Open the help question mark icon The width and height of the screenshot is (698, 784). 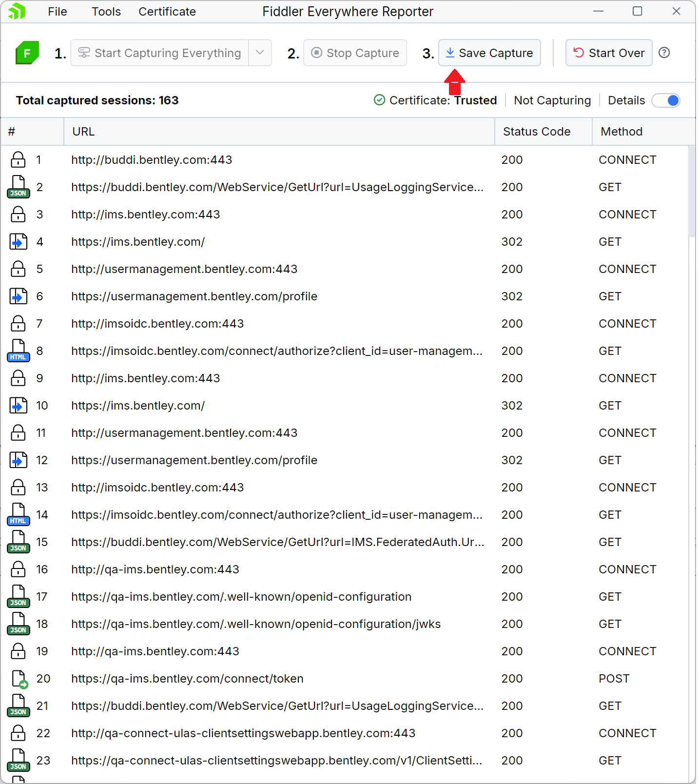664,53
